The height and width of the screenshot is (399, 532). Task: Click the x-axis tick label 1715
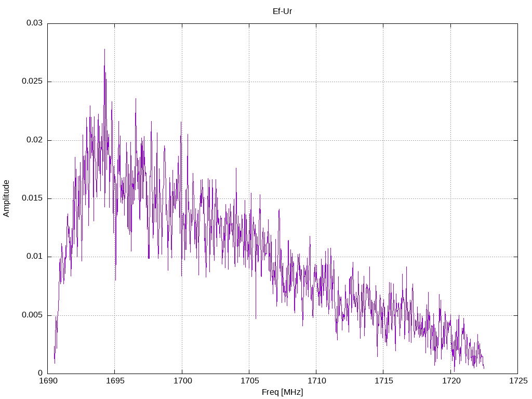[383, 381]
